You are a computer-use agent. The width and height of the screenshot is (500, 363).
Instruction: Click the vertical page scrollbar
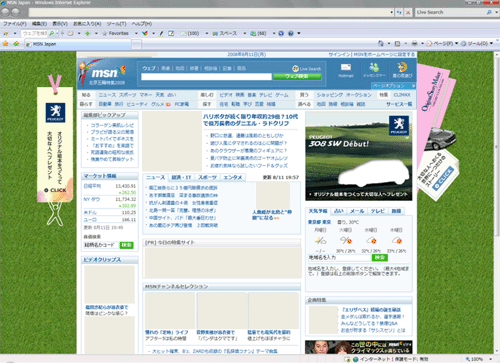[497, 202]
